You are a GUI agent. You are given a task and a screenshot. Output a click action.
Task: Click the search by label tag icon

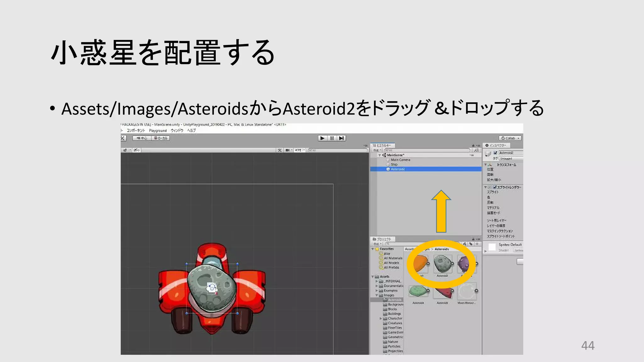[x=471, y=244]
